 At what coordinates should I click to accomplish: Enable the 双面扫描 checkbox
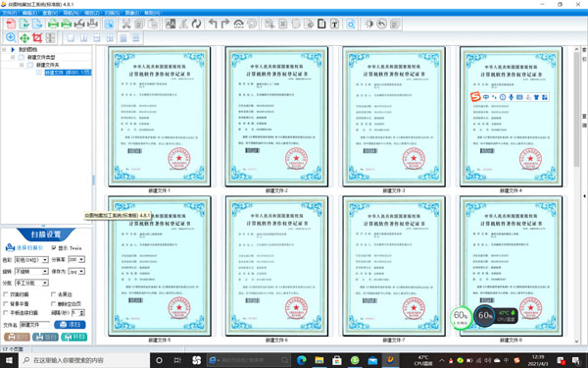[x=6, y=294]
